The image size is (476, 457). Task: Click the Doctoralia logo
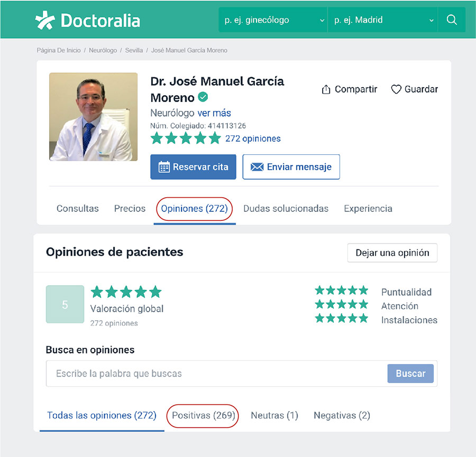87,20
